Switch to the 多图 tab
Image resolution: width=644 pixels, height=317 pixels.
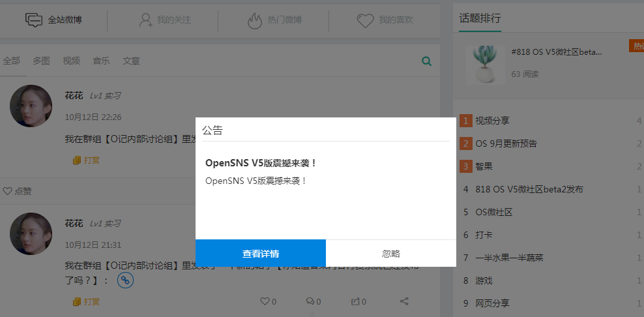tap(41, 61)
